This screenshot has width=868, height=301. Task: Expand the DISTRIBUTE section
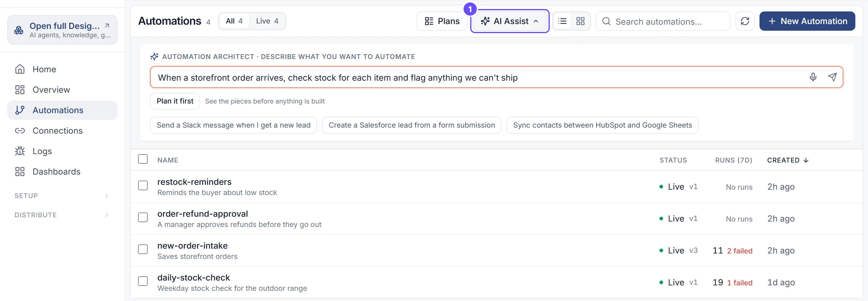click(x=62, y=215)
